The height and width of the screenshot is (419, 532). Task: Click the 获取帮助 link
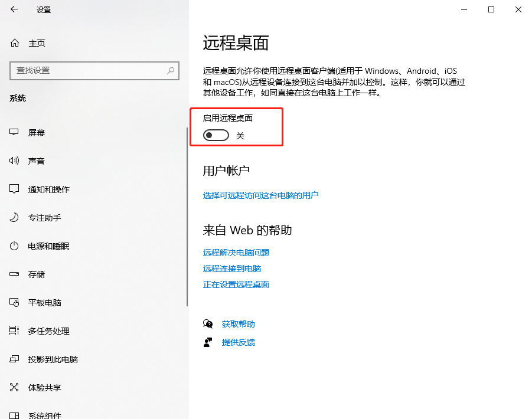pyautogui.click(x=238, y=324)
